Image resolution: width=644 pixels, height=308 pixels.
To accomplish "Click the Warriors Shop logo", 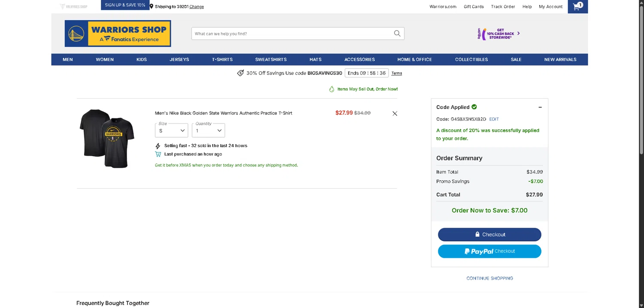I will (x=118, y=33).
